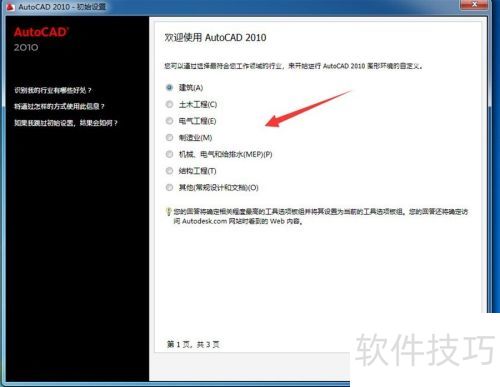
Task: Click the AutoCAD 2010 logo in sidebar
Action: point(41,39)
